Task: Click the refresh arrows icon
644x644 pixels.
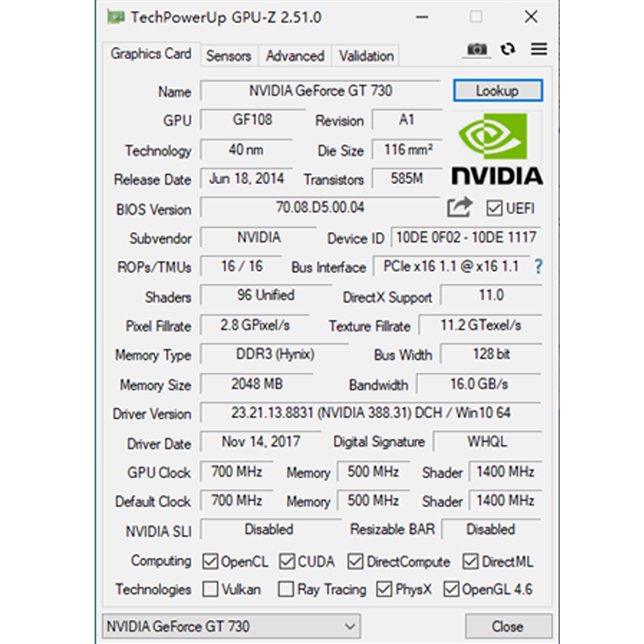Action: [x=508, y=49]
